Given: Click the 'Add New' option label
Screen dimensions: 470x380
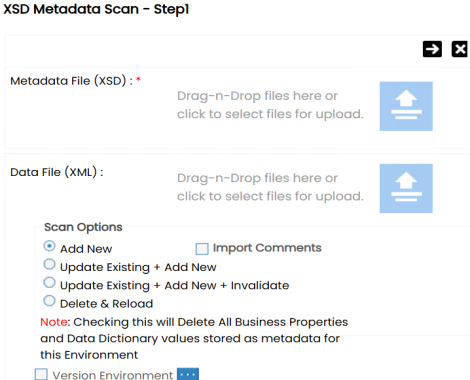Looking at the screenshot, I should (86, 249).
